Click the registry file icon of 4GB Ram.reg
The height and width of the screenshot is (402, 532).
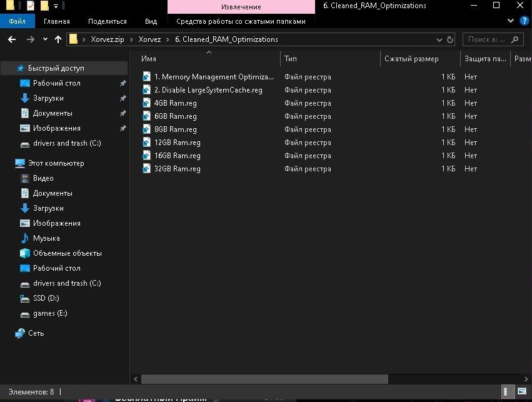tap(146, 103)
